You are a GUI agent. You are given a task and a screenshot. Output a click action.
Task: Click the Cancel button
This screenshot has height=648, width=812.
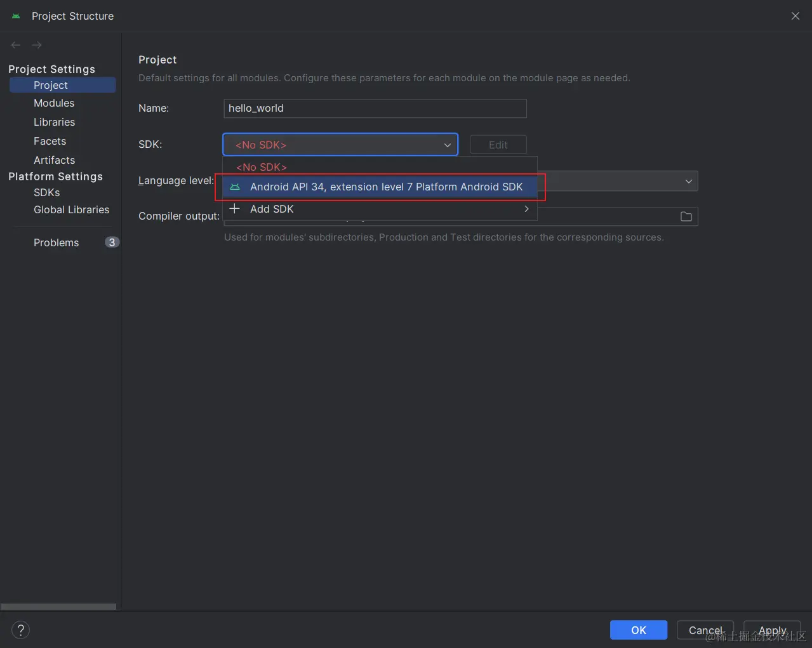click(705, 630)
